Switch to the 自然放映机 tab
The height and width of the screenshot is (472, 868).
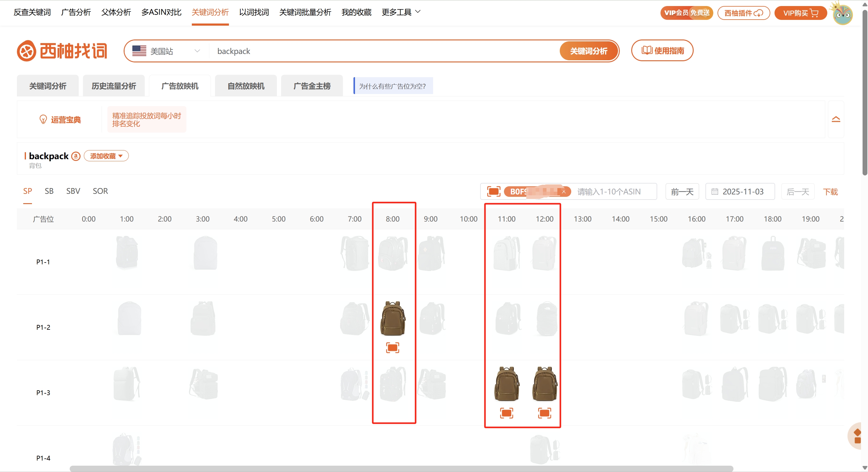click(x=246, y=86)
